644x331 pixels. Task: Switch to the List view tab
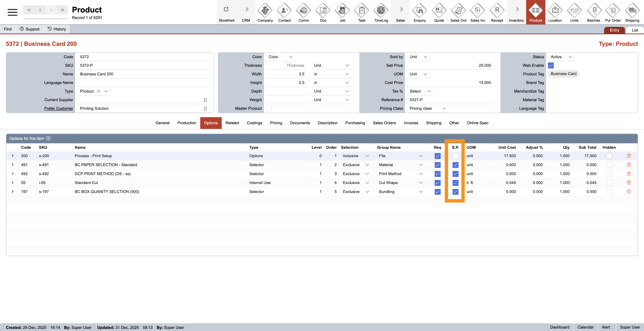(635, 30)
